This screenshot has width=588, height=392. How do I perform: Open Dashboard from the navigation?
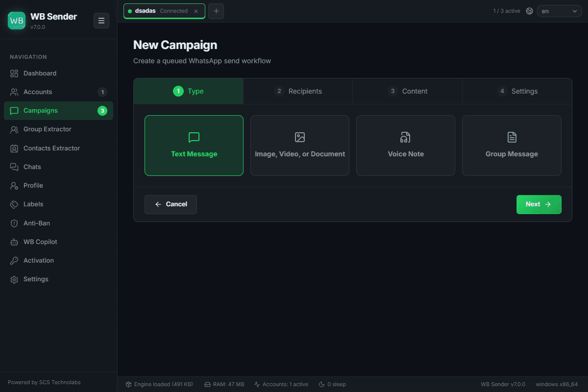pyautogui.click(x=58, y=73)
